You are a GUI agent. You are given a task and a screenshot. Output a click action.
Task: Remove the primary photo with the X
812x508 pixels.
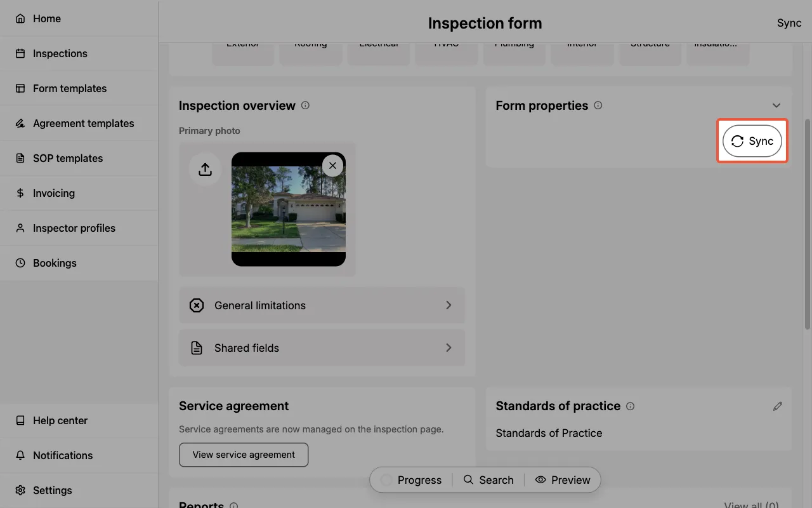pos(333,166)
